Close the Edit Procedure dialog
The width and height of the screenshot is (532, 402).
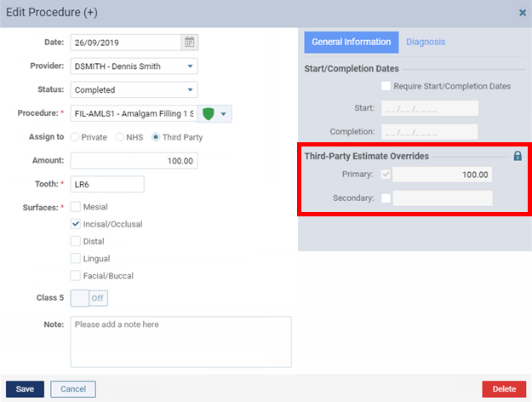pos(523,13)
